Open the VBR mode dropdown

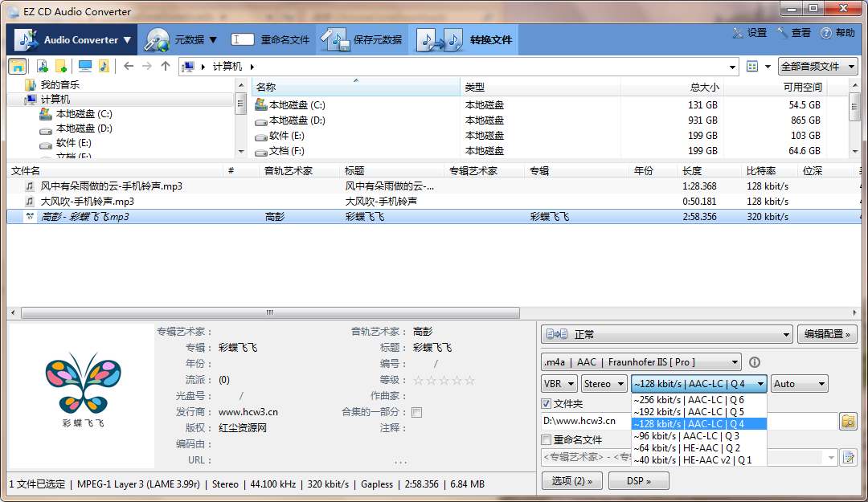click(x=559, y=383)
